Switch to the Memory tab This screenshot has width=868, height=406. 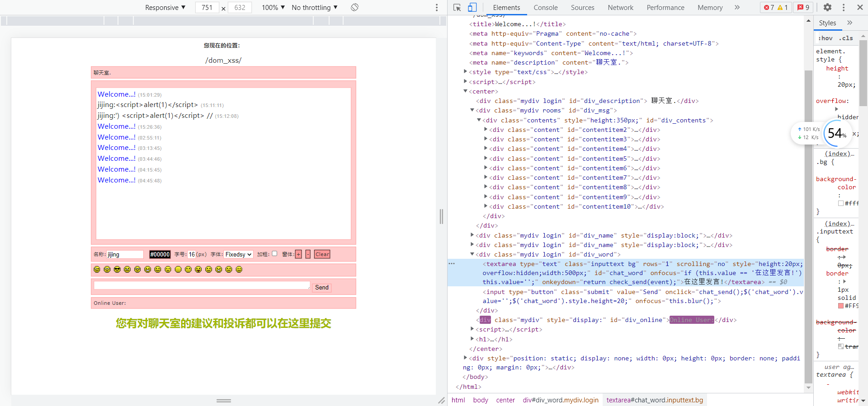coord(710,7)
